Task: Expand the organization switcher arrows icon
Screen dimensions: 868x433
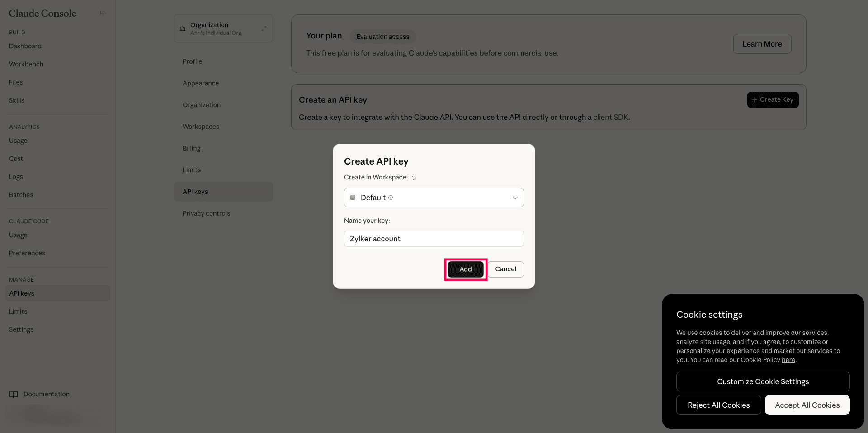Action: 264,28
